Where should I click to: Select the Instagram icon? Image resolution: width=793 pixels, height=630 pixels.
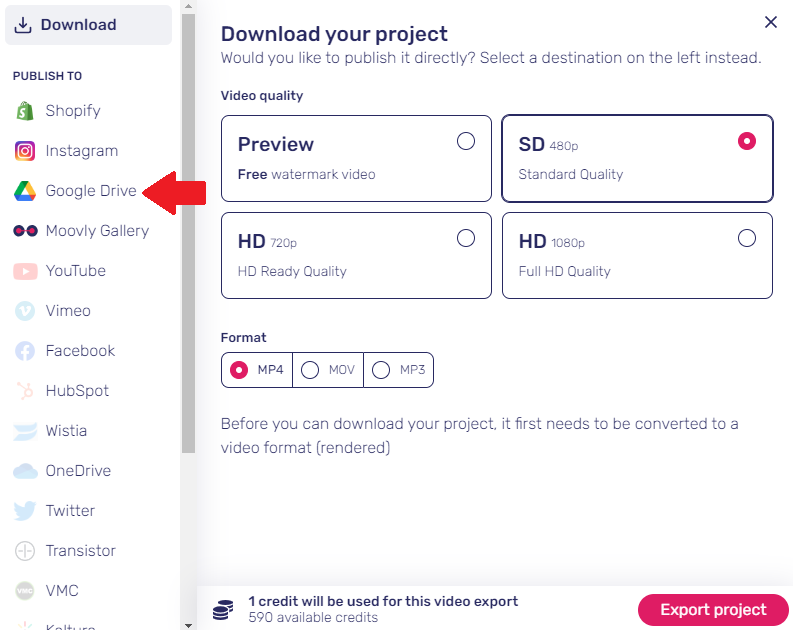(25, 151)
